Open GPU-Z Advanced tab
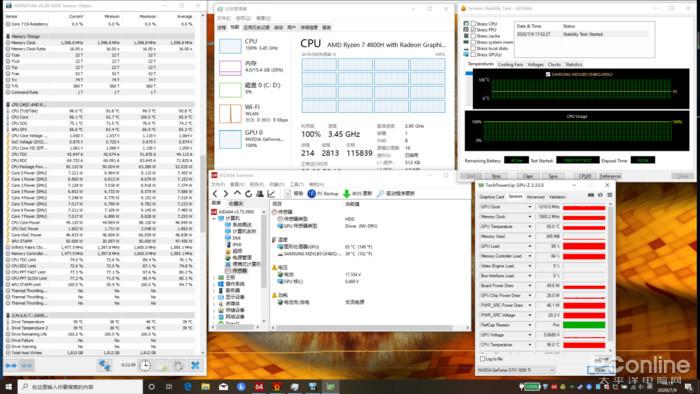This screenshot has height=394, width=700. click(535, 197)
